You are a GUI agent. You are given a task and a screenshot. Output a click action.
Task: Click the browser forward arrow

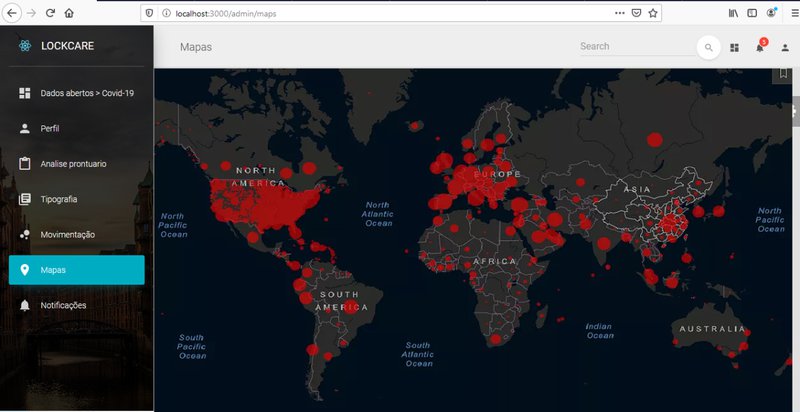click(x=32, y=13)
